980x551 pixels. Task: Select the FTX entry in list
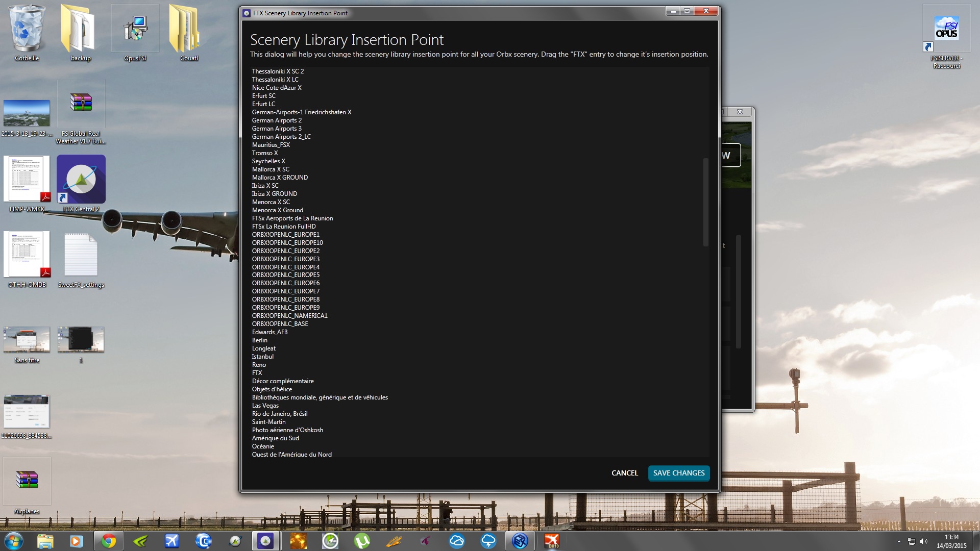point(257,373)
